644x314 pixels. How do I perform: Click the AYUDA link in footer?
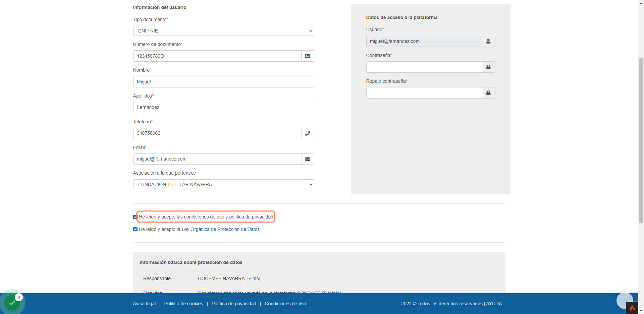click(x=494, y=304)
